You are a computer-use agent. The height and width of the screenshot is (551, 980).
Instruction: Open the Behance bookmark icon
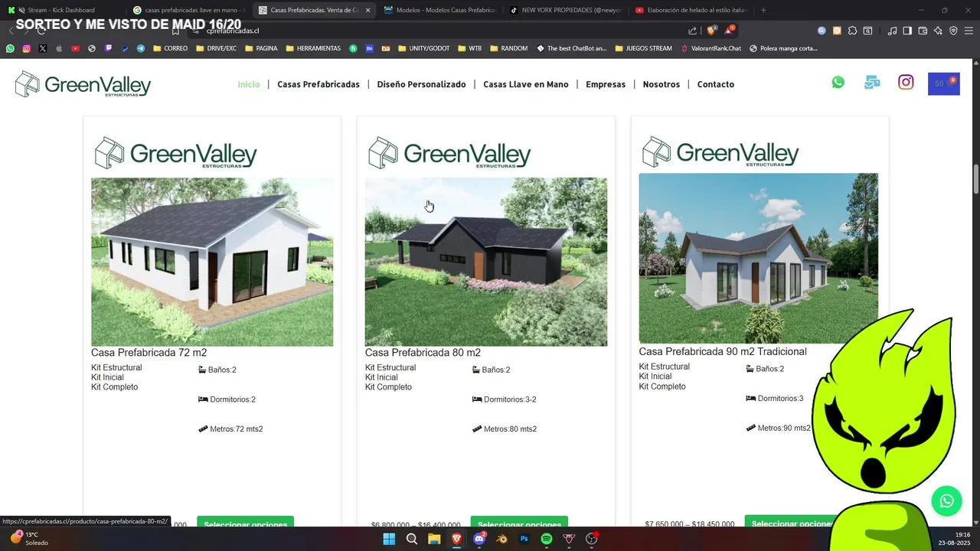tap(370, 48)
